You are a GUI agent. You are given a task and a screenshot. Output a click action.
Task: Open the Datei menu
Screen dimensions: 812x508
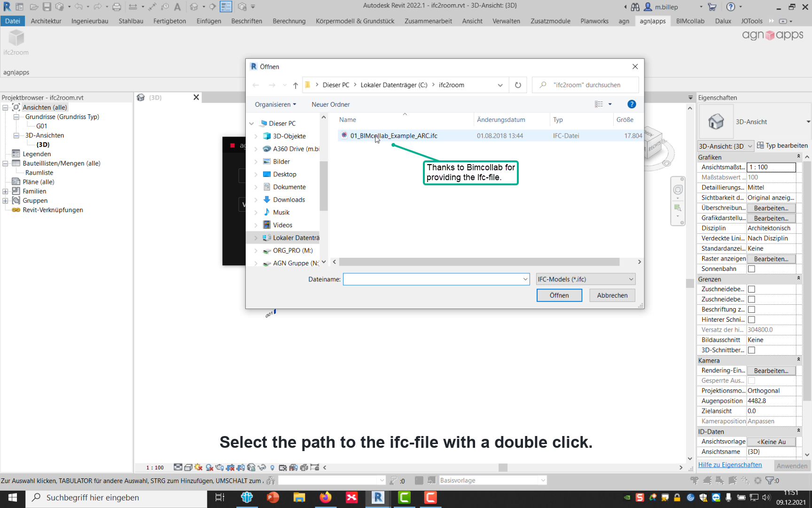(x=13, y=21)
